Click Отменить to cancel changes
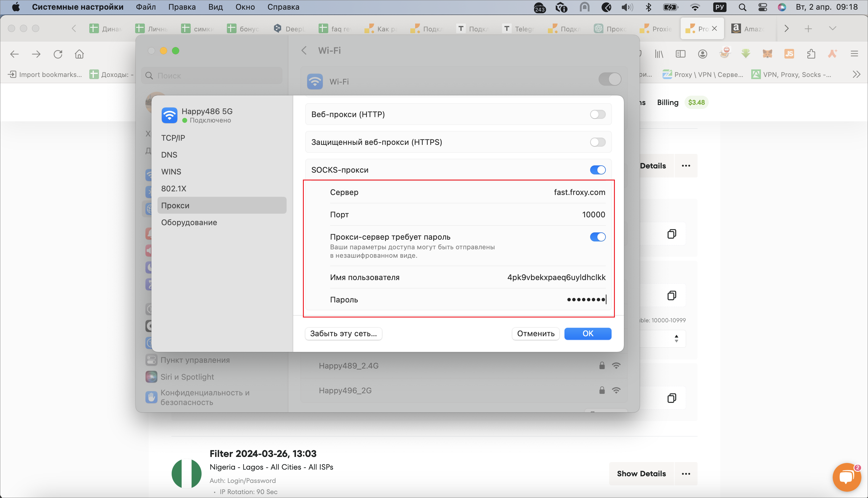 pyautogui.click(x=535, y=334)
